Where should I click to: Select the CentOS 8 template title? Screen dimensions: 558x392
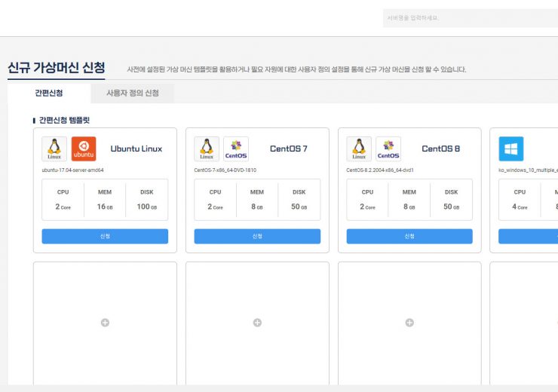(441, 149)
